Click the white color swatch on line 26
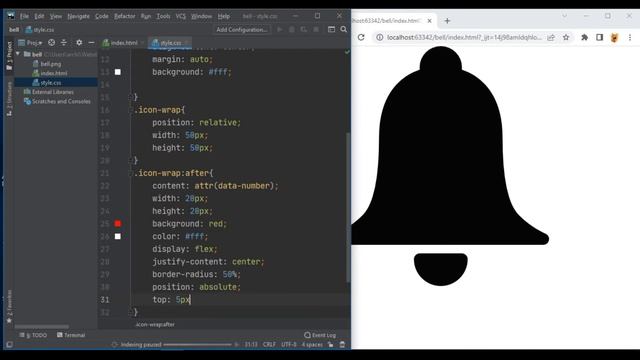 118,236
